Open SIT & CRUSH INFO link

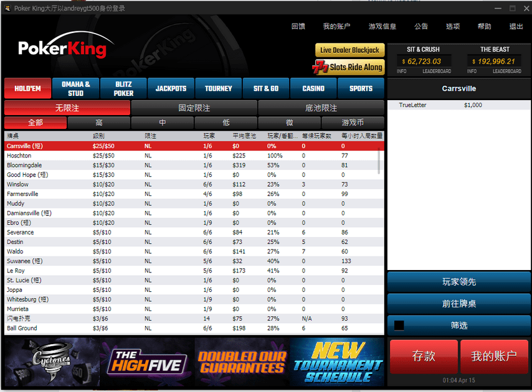click(x=401, y=71)
